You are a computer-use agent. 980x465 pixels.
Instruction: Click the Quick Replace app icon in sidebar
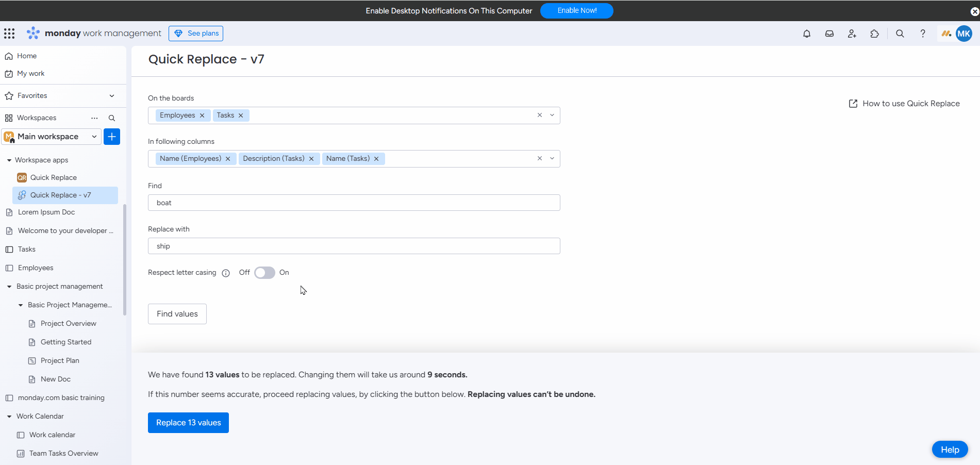(x=22, y=178)
